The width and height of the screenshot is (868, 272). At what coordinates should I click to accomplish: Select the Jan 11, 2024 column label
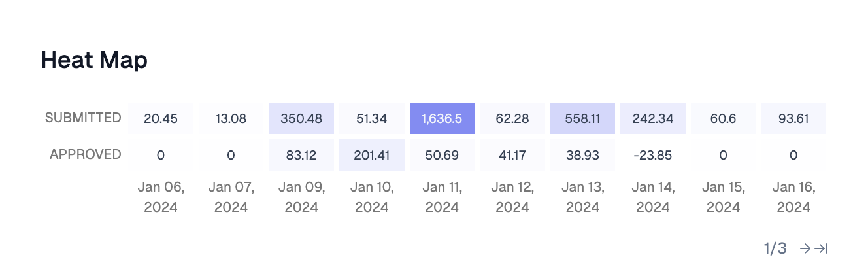(x=442, y=197)
